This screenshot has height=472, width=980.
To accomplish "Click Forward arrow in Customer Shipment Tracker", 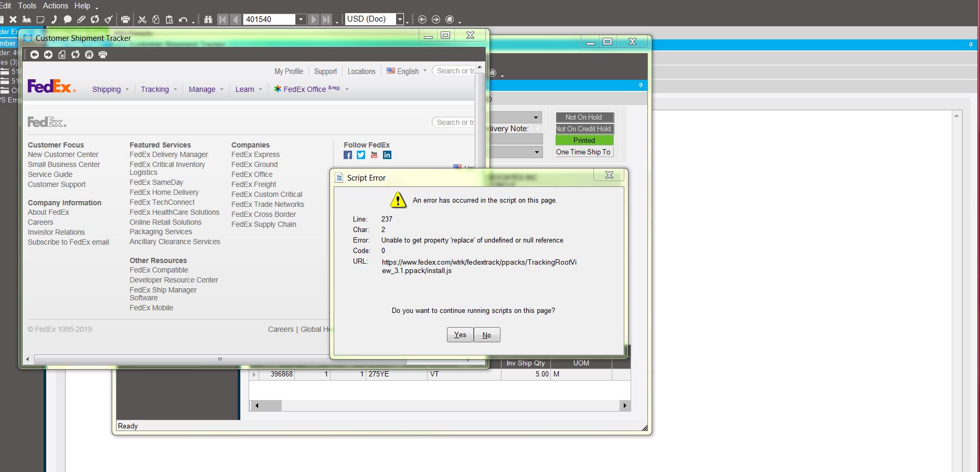I will [48, 55].
